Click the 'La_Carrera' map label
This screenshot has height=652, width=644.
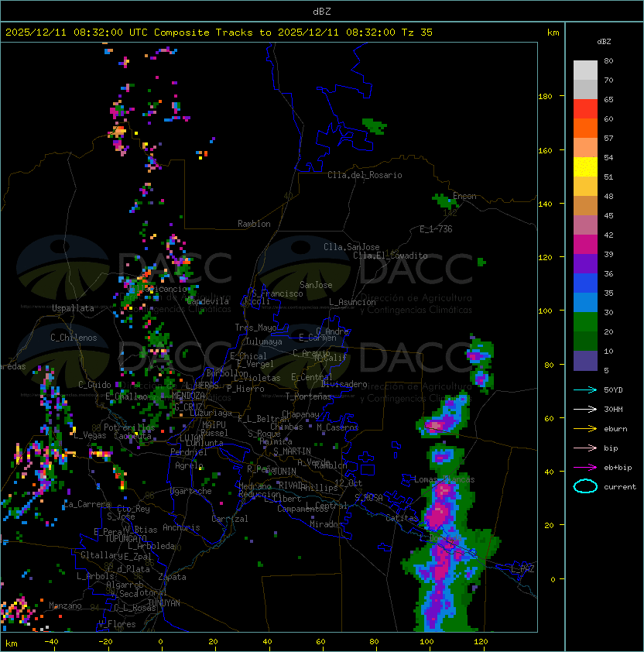coord(87,504)
